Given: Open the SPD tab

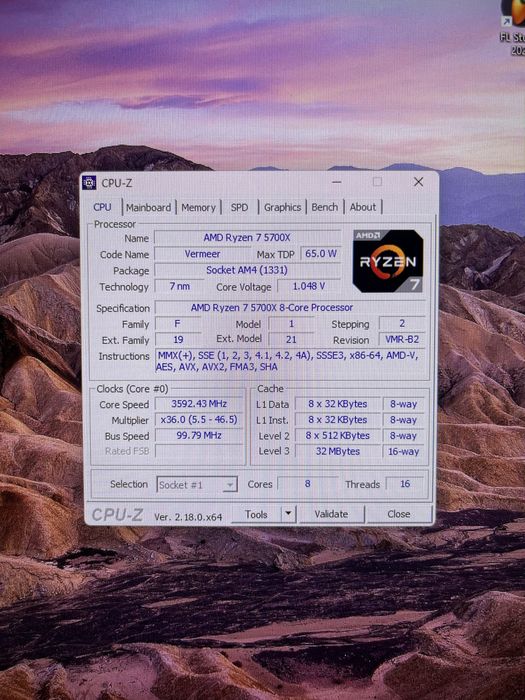Looking at the screenshot, I should coord(239,208).
